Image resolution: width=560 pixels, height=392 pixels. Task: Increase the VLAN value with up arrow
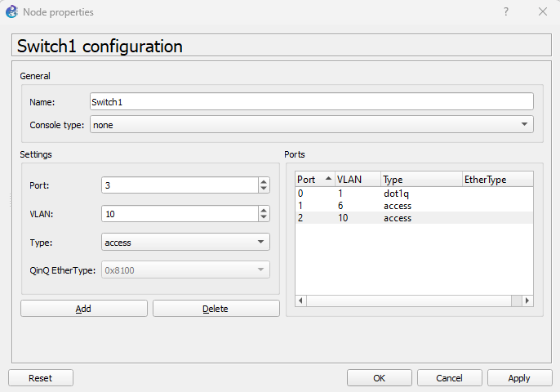pyautogui.click(x=263, y=210)
